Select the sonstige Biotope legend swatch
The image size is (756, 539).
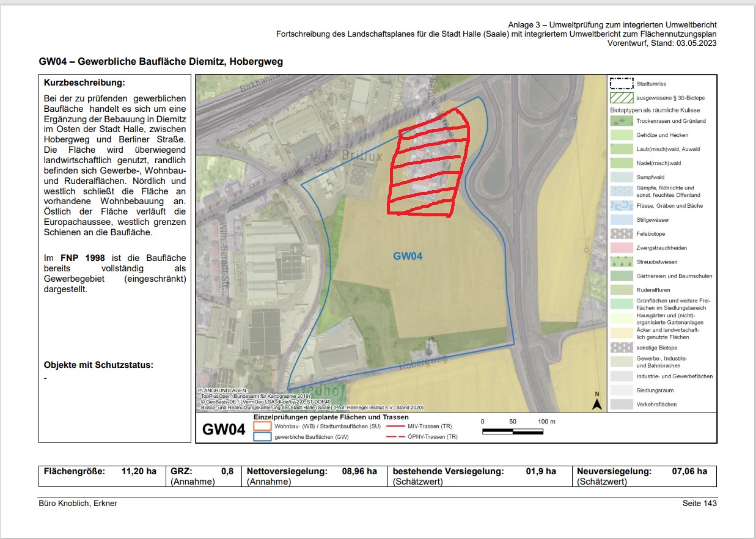coord(620,347)
